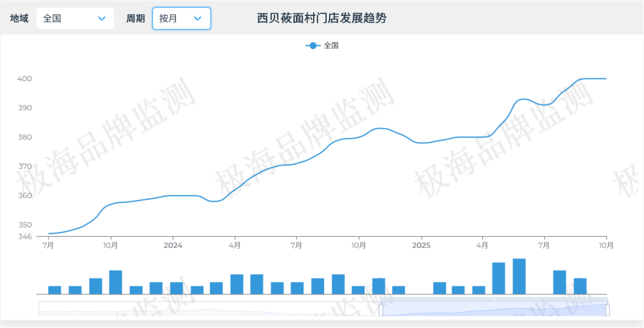This screenshot has height=328, width=644.
Task: Click the highlighted selected range in zoom slider
Action: [x=494, y=310]
